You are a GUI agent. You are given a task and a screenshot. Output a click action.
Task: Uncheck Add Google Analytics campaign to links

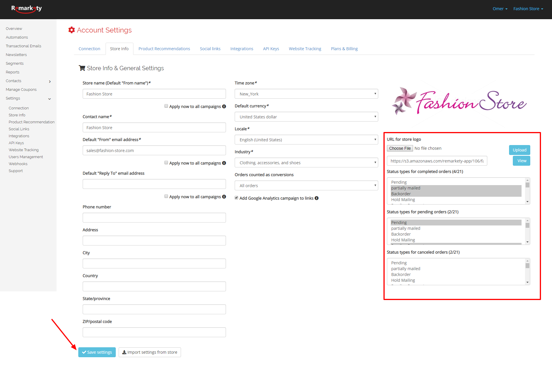(x=236, y=198)
